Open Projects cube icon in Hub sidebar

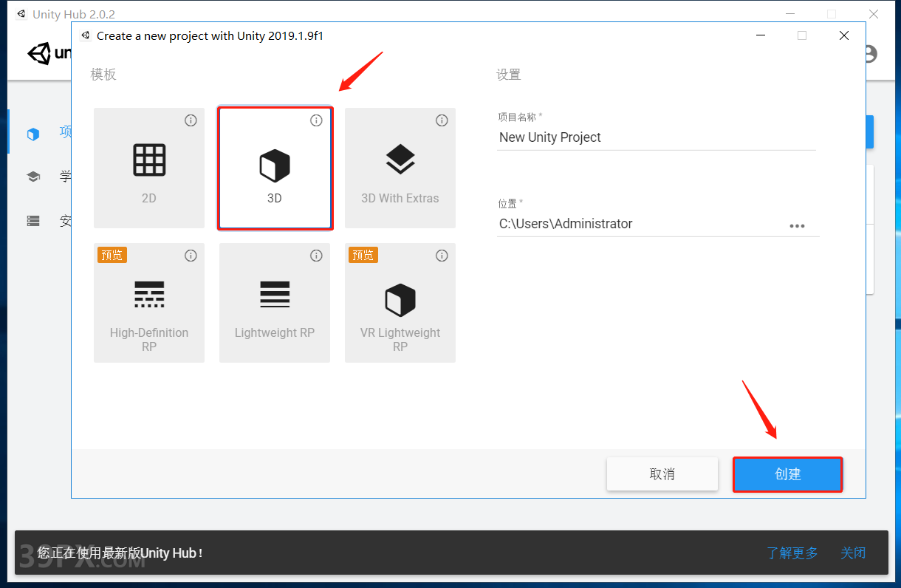coord(32,134)
